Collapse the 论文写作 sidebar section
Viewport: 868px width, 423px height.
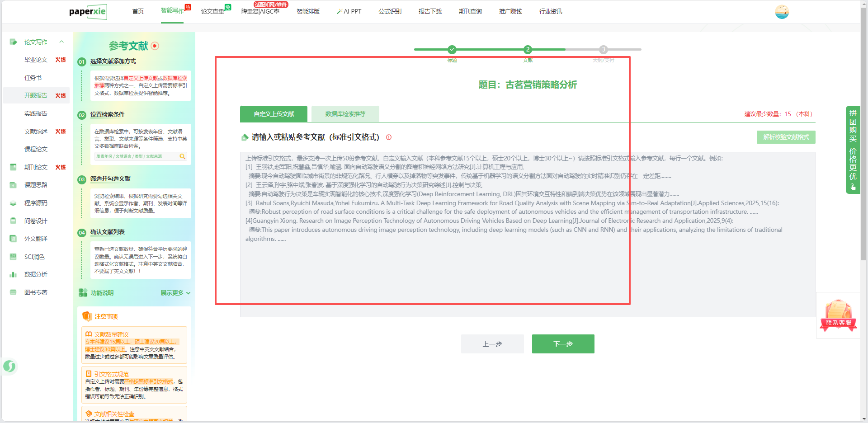61,42
